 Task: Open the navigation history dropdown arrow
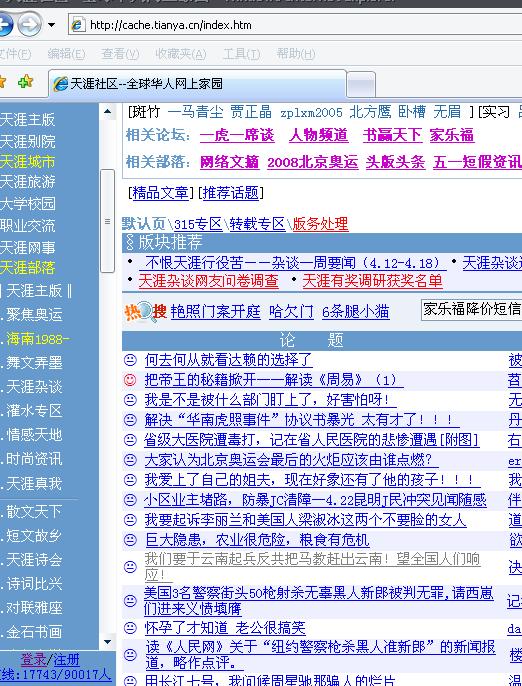[x=52, y=25]
